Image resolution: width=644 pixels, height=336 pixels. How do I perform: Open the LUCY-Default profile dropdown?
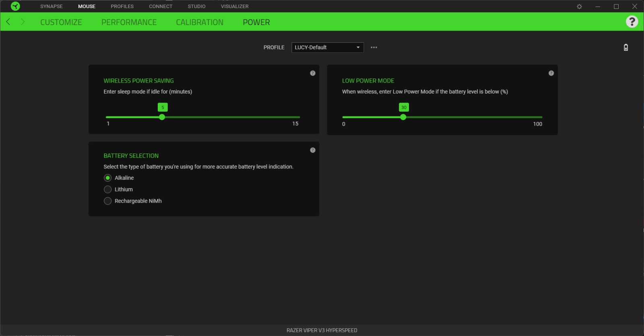pos(328,48)
